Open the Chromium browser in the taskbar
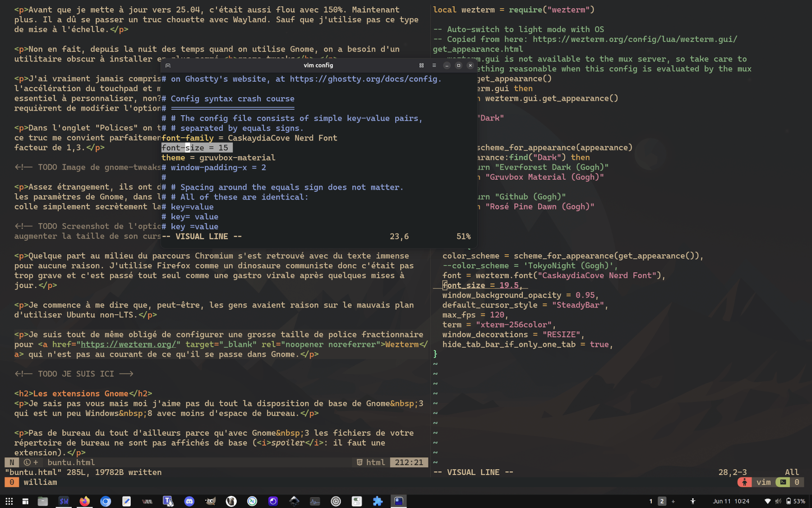812x508 pixels. pyautogui.click(x=106, y=501)
